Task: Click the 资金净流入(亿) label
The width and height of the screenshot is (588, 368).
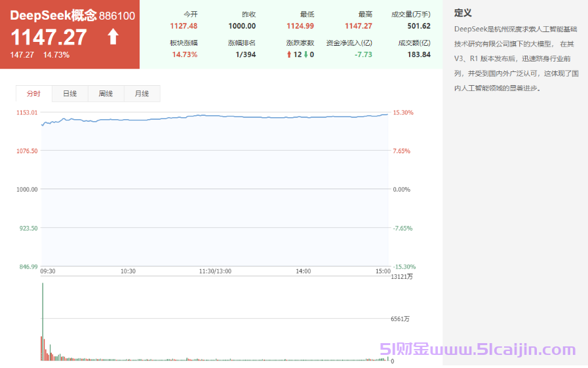Action: (x=349, y=43)
